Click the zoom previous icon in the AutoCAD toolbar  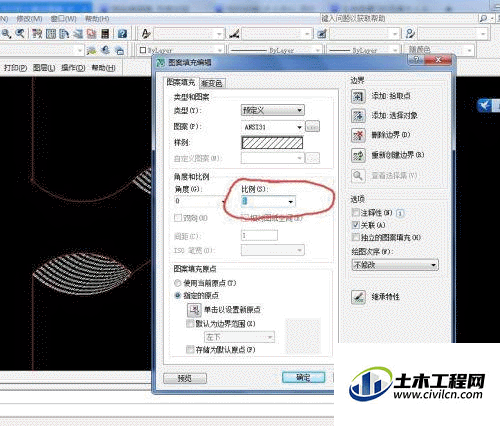point(20,33)
